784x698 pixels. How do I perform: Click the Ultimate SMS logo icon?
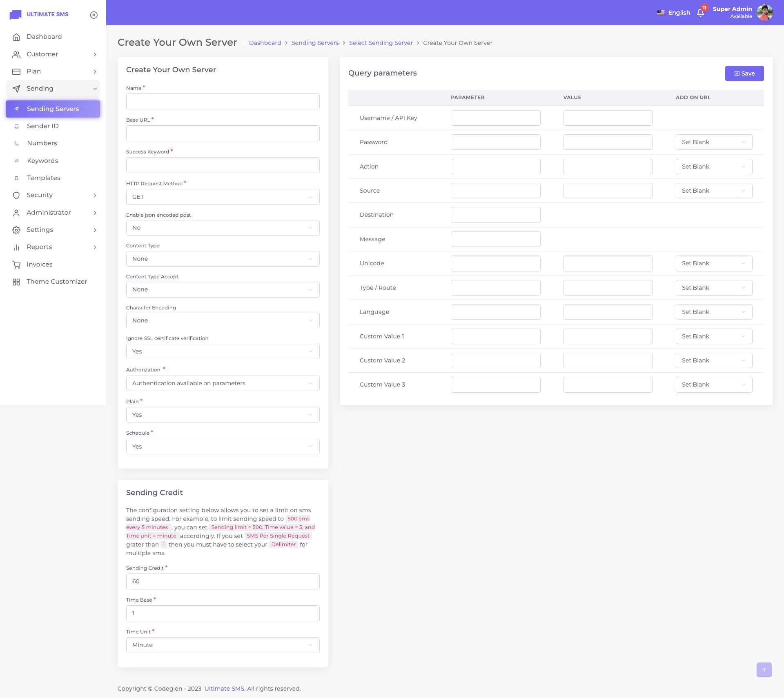(16, 15)
